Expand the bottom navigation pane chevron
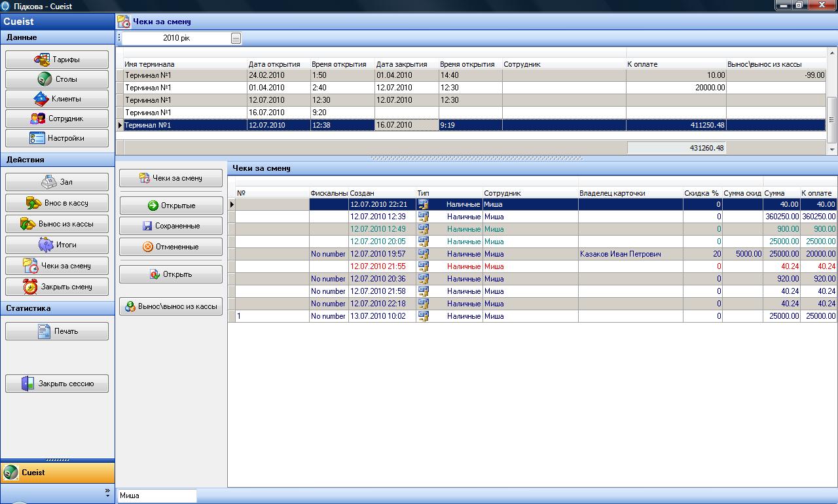Image resolution: width=838 pixels, height=504 pixels. coord(107,491)
